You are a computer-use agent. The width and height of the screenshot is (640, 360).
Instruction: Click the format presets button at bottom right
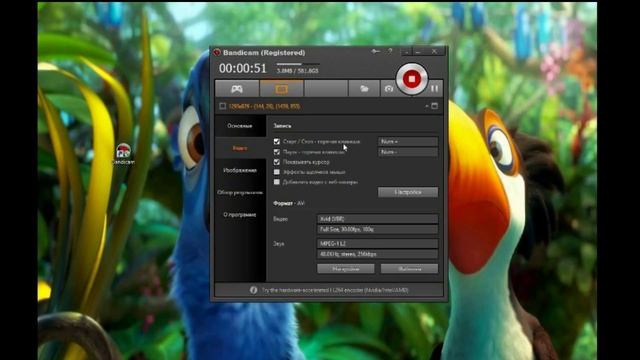click(409, 269)
